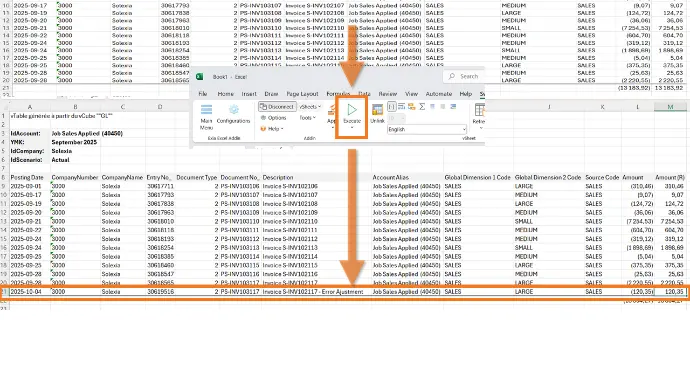Select the Amount (R) header cell

point(670,177)
